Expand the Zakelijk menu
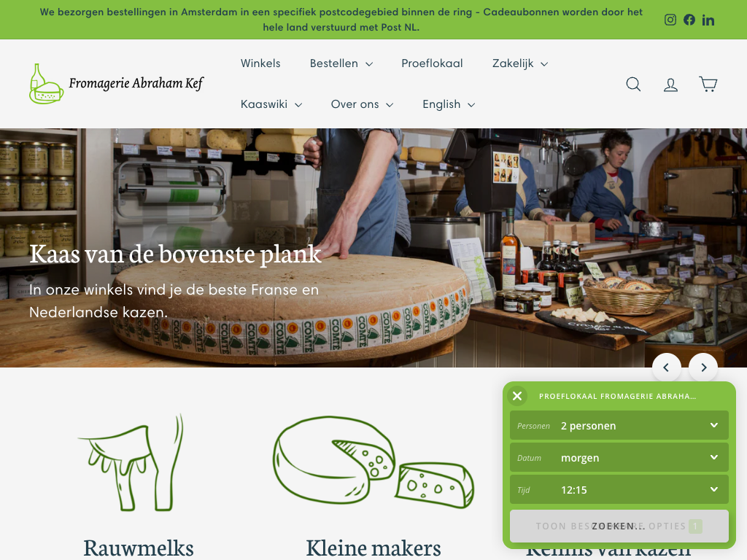 coord(519,63)
